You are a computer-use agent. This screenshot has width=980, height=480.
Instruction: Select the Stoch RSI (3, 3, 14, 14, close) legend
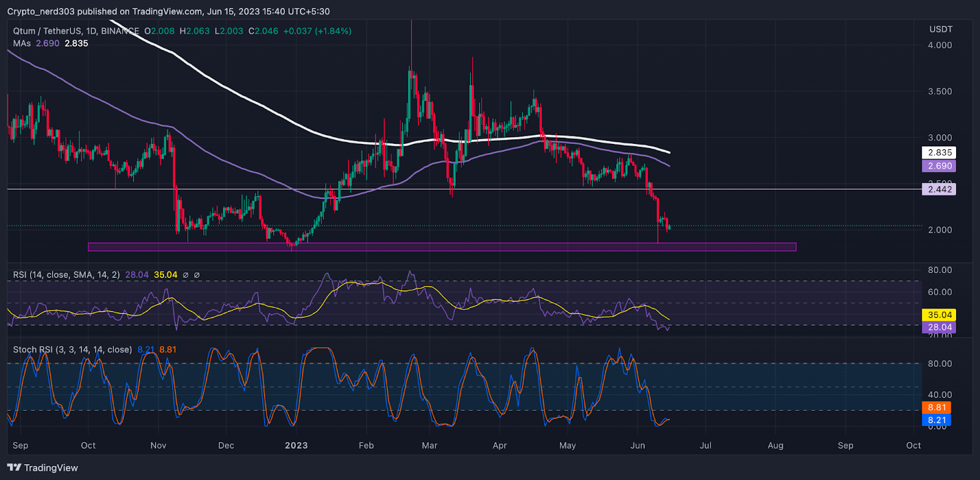[72, 350]
